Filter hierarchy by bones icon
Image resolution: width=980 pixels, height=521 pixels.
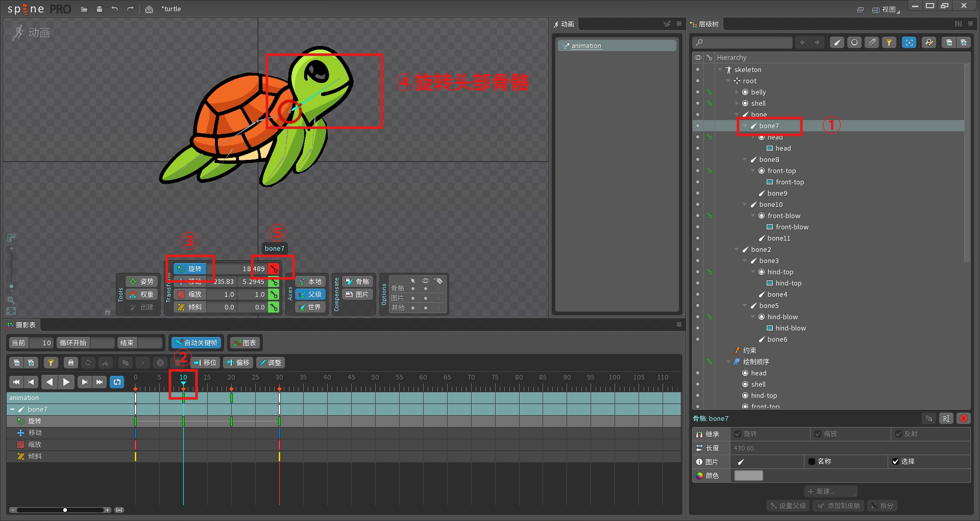pos(837,42)
